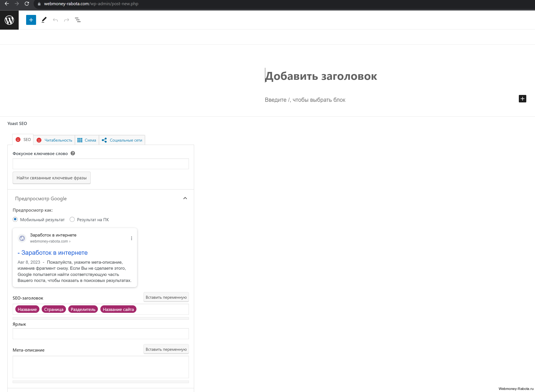
Task: Click Найти связанные ключевые фразы button
Action: pos(51,178)
